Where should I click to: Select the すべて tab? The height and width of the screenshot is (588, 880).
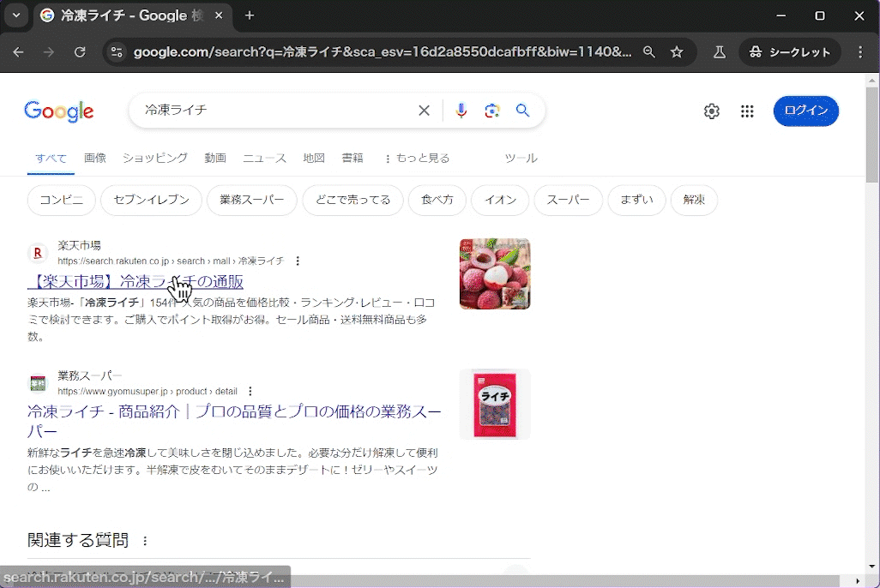51,159
